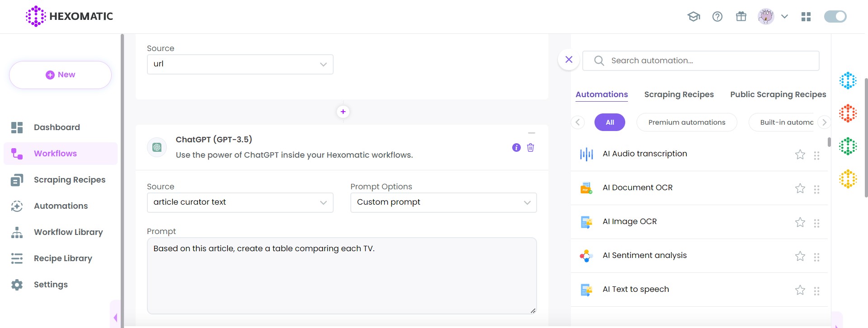Select the Premium automations filter
The image size is (868, 328).
pos(687,122)
